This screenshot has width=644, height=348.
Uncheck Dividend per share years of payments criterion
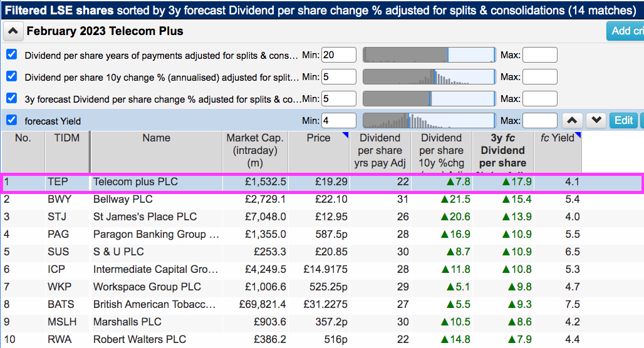11,54
